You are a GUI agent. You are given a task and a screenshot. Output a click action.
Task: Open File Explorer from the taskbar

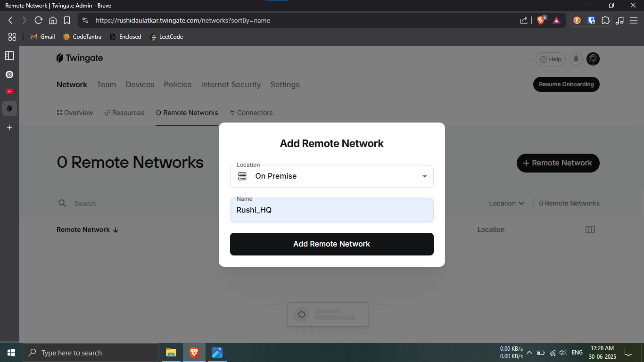pos(171,353)
